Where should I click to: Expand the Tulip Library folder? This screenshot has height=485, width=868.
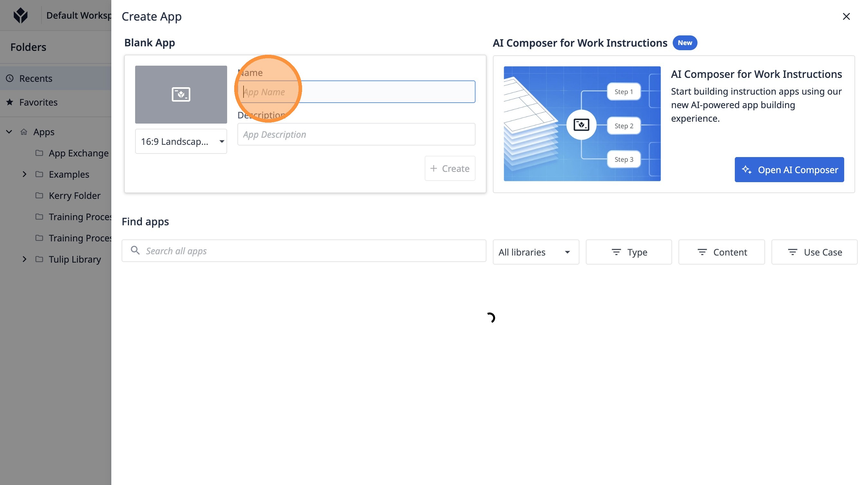pyautogui.click(x=24, y=259)
